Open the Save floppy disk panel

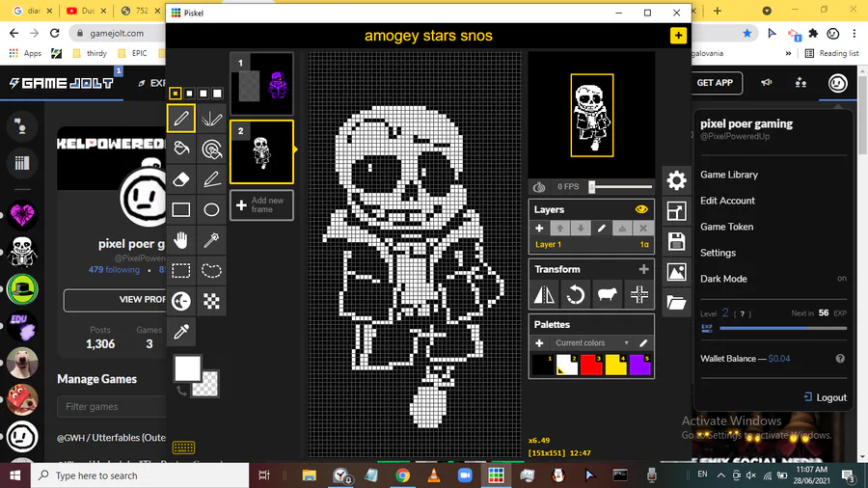tap(676, 241)
